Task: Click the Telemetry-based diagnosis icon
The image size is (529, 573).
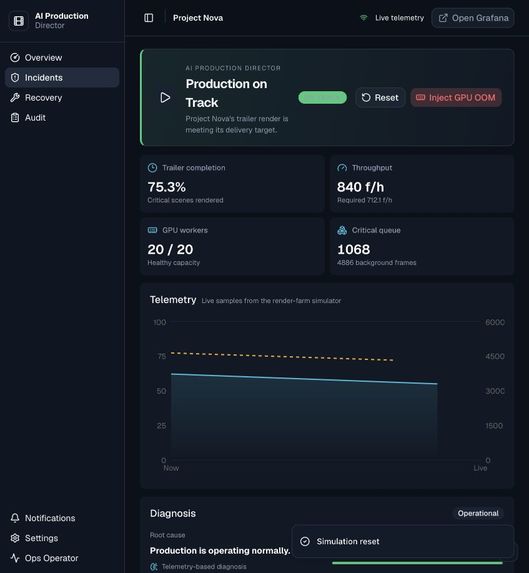Action: click(154, 567)
